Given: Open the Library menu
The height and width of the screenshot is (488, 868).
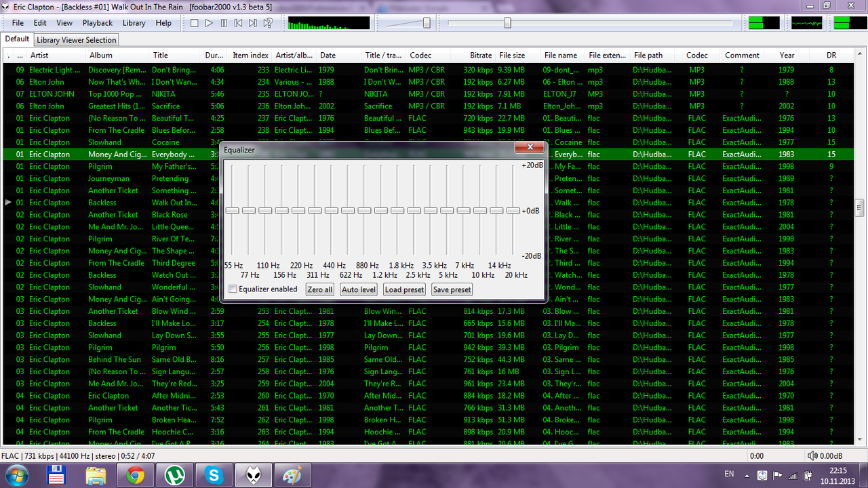Looking at the screenshot, I should 134,23.
